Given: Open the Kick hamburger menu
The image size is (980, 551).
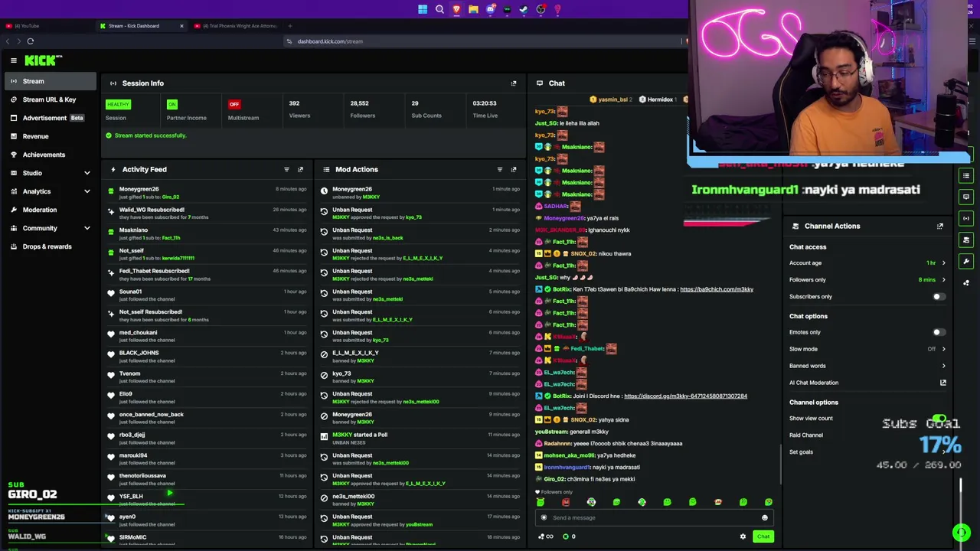Looking at the screenshot, I should (x=14, y=60).
